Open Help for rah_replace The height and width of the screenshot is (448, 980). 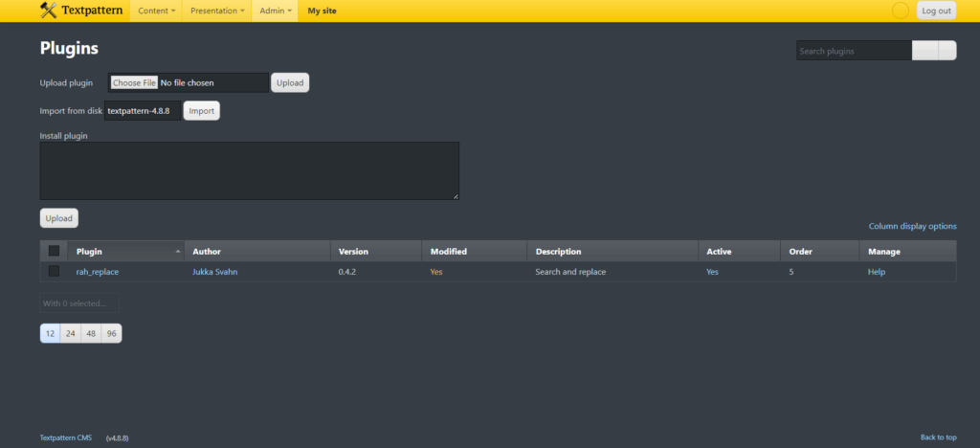877,272
